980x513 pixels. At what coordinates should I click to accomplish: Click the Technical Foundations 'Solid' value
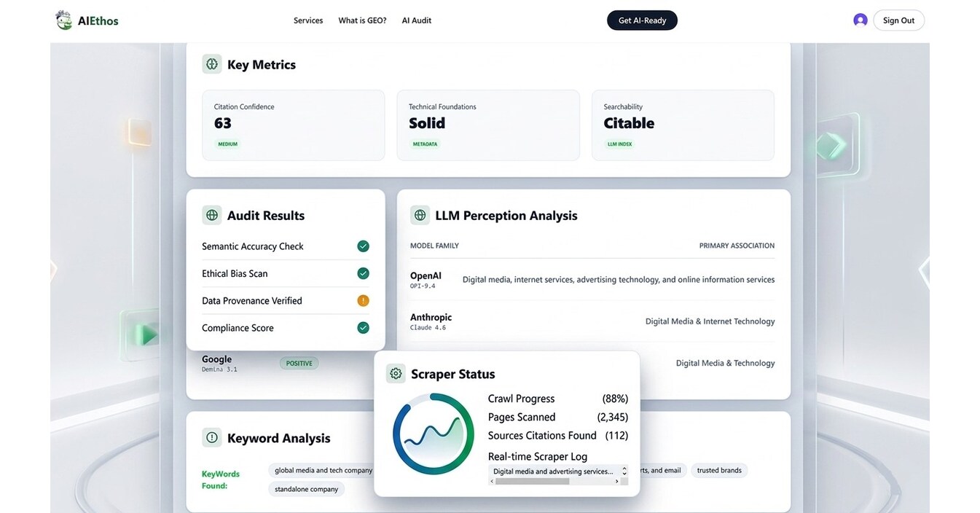pyautogui.click(x=427, y=123)
